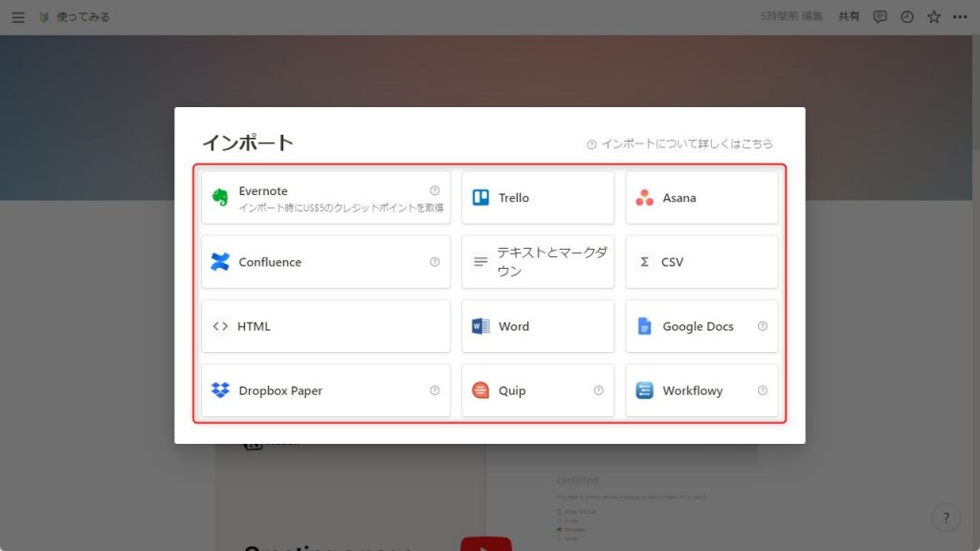Click the Google Docs file icon

pyautogui.click(x=644, y=326)
